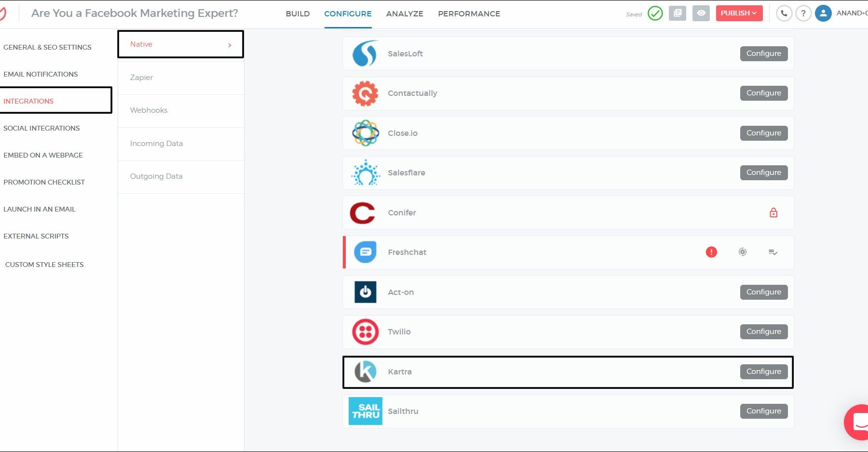Click the Freshchat field mapping list icon
The height and width of the screenshot is (452, 868).
point(773,252)
